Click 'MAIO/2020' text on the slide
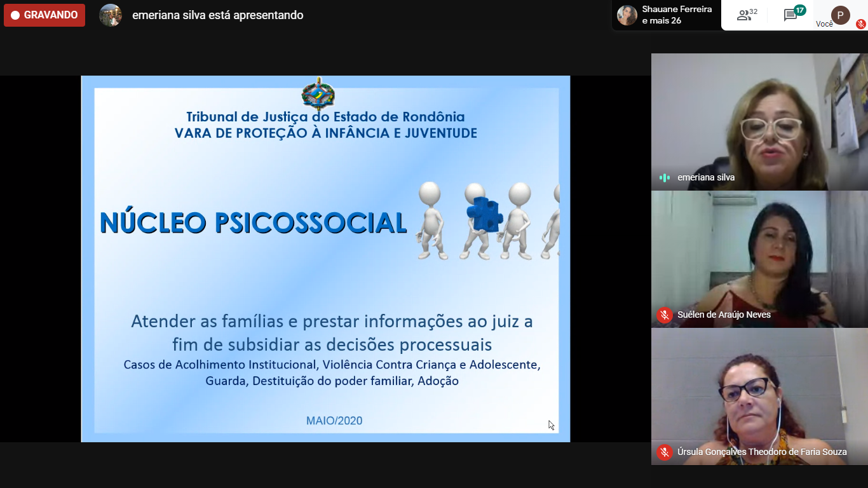Viewport: 868px width, 488px height. pos(334,421)
